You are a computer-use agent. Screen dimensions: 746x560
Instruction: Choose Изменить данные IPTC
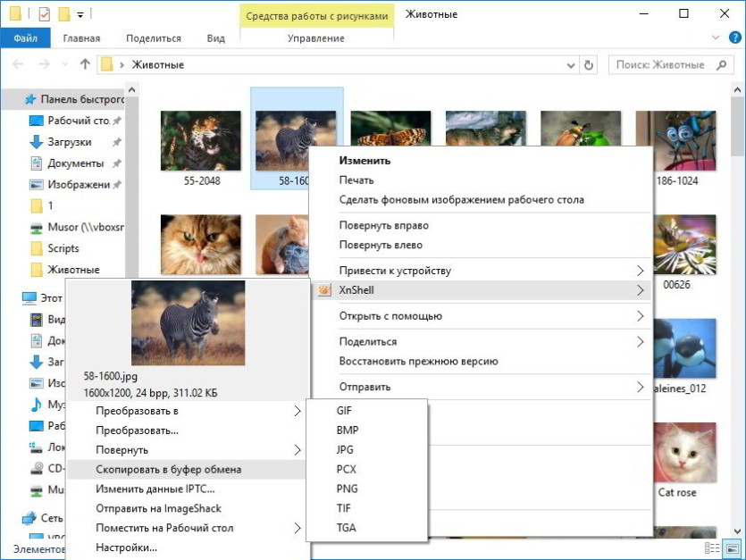[x=155, y=489]
